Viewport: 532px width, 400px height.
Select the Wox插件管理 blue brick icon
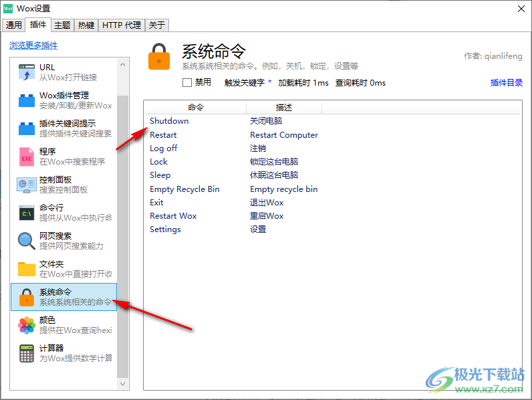[27, 100]
